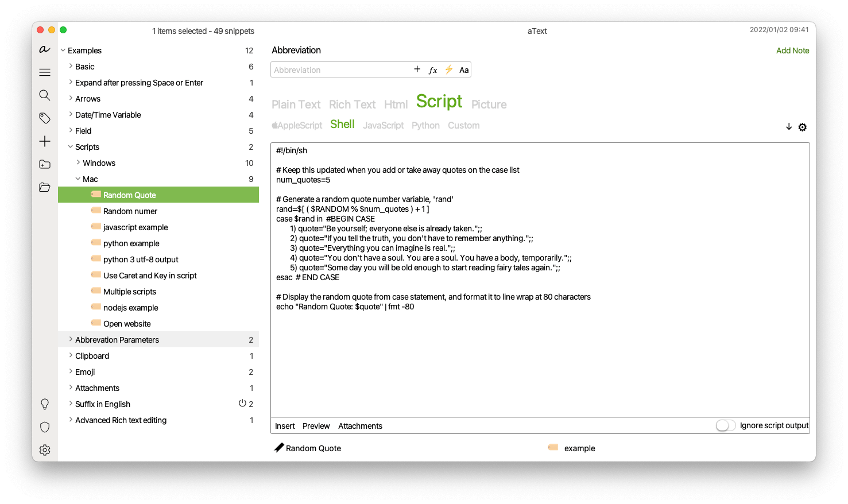Image resolution: width=848 pixels, height=504 pixels.
Task: Open the tags icon in sidebar
Action: (44, 118)
